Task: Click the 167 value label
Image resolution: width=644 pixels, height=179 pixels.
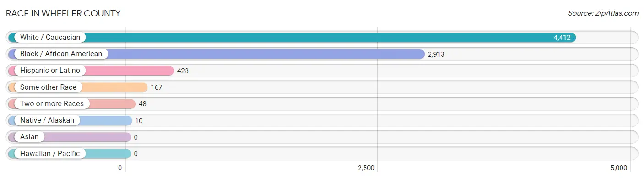Action: click(157, 87)
